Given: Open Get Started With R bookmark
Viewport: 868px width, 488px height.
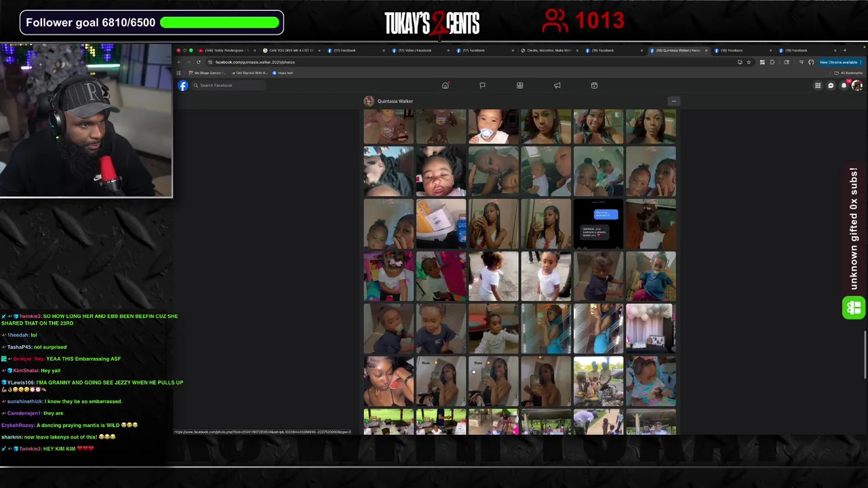Looking at the screenshot, I should (x=250, y=73).
